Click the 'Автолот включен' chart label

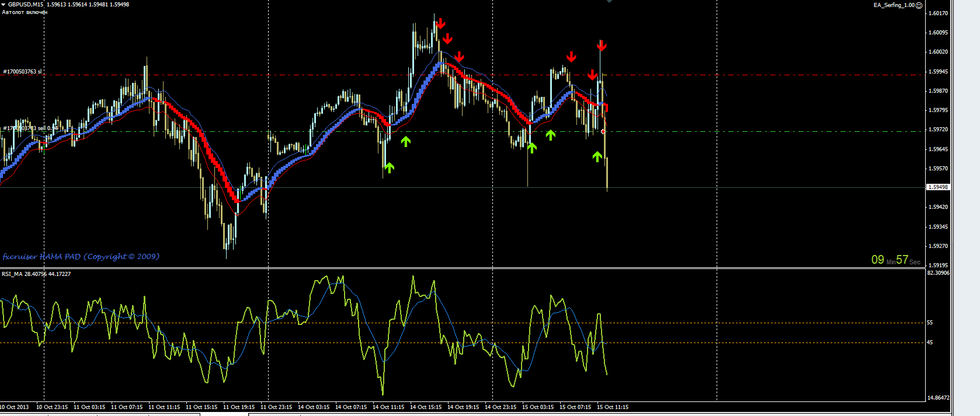point(25,12)
